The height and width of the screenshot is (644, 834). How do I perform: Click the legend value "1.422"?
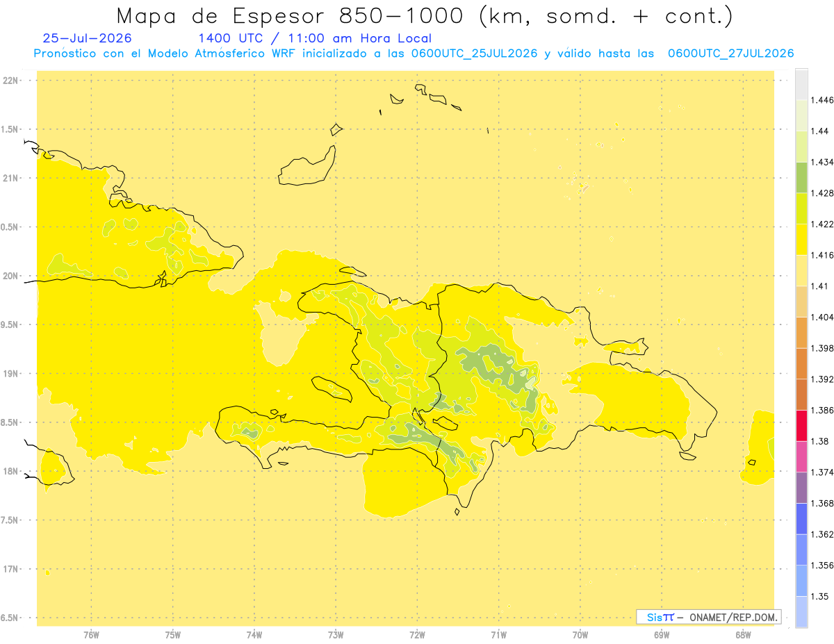pyautogui.click(x=821, y=224)
